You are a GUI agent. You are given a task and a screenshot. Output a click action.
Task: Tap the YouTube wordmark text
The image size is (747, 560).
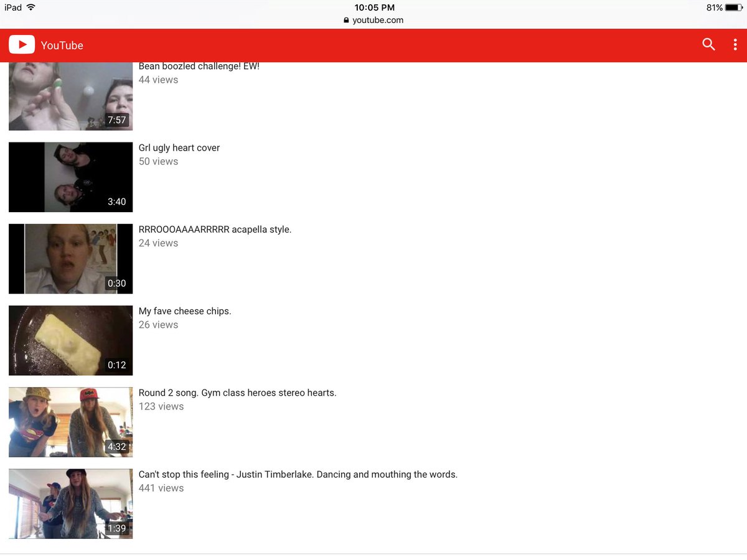click(62, 45)
